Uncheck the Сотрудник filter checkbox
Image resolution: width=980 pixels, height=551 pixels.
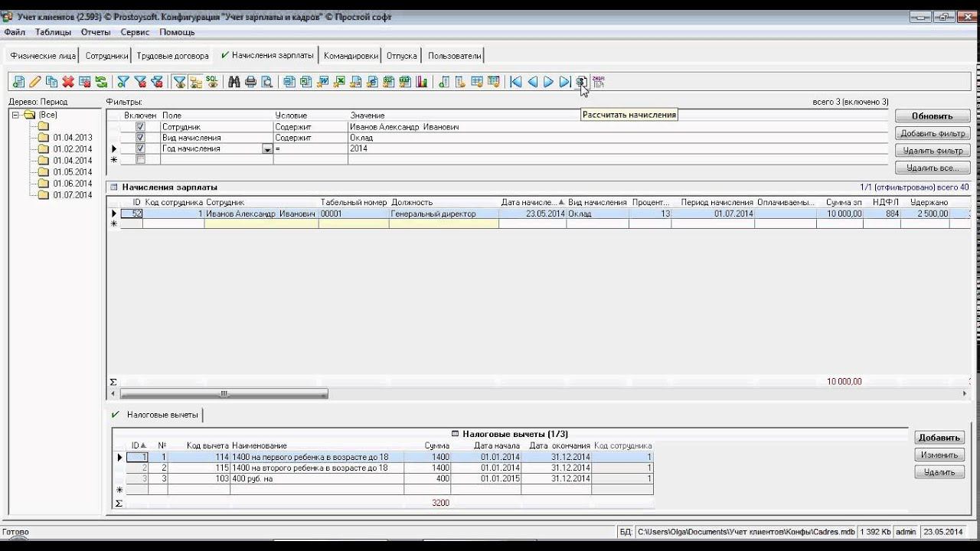pyautogui.click(x=140, y=127)
